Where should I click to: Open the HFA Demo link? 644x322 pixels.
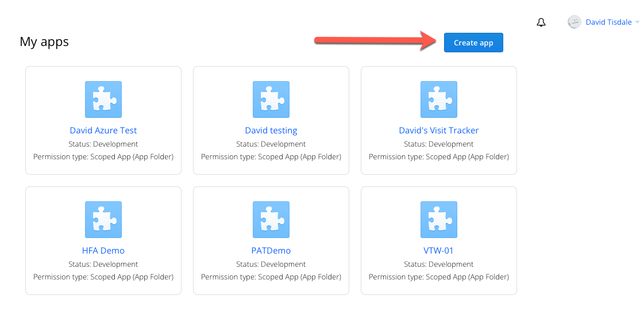[x=103, y=251]
